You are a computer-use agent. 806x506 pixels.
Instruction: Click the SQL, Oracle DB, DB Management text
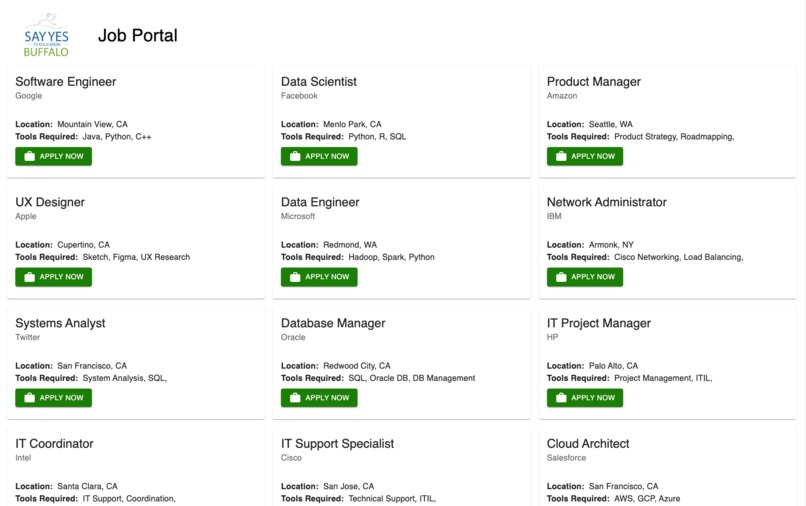coord(412,378)
